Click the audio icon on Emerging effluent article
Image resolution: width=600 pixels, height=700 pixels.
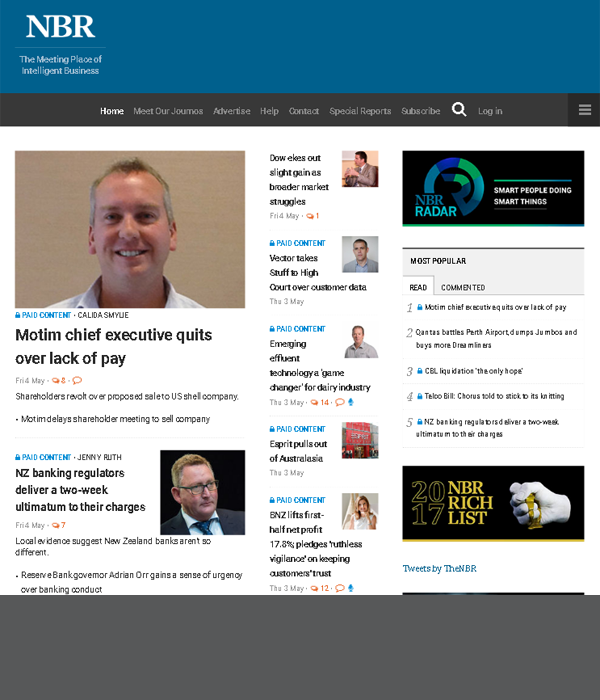point(350,402)
